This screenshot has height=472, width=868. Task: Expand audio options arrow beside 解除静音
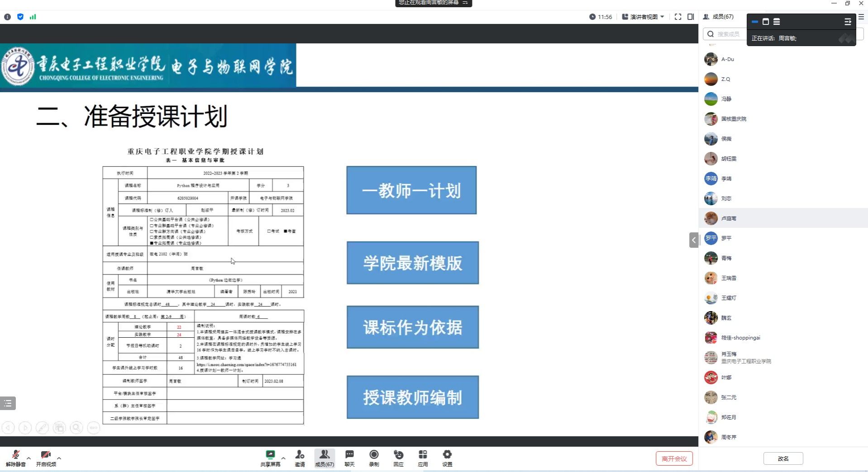[29, 458]
